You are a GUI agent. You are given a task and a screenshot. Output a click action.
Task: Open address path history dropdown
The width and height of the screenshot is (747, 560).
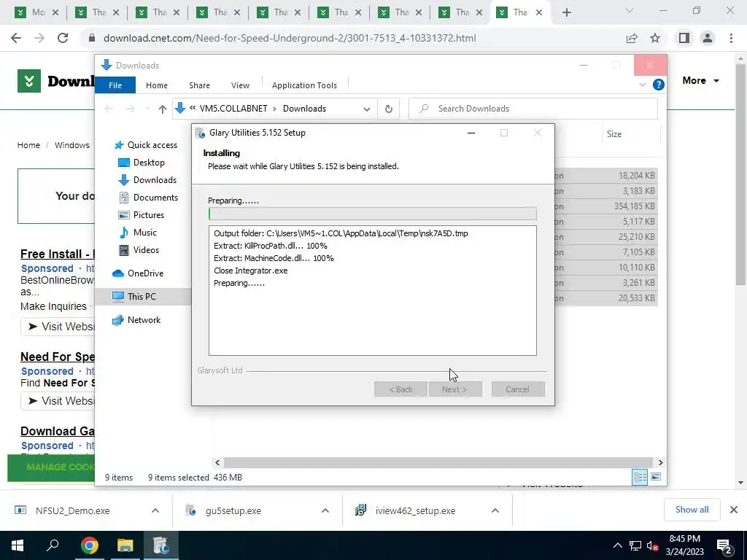367,109
